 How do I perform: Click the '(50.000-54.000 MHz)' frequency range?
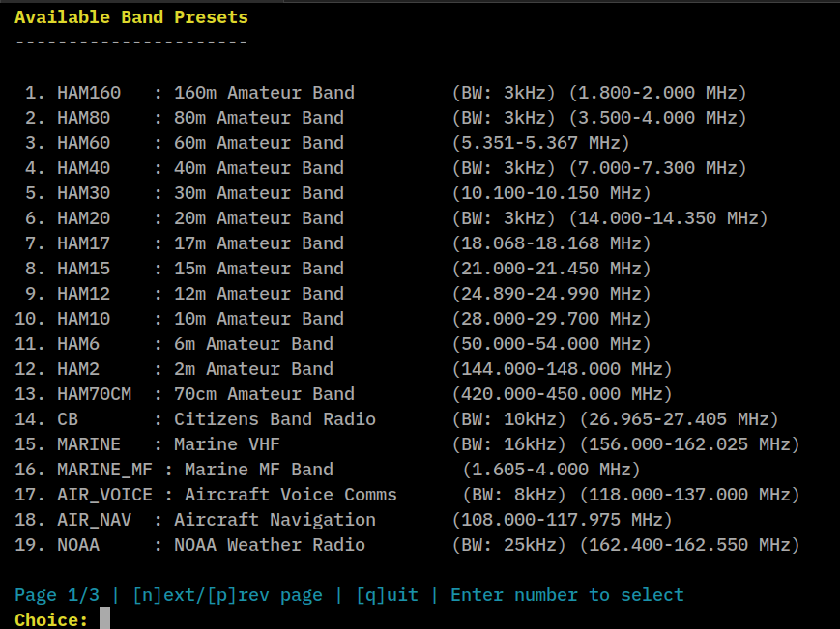point(552,344)
